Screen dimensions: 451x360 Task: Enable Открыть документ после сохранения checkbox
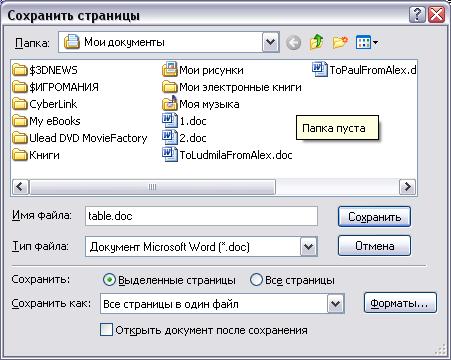106,330
